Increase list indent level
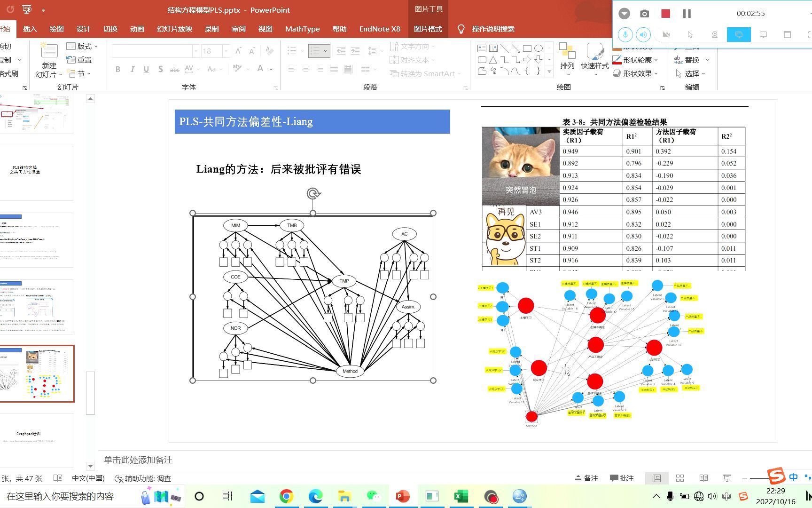 (x=355, y=51)
